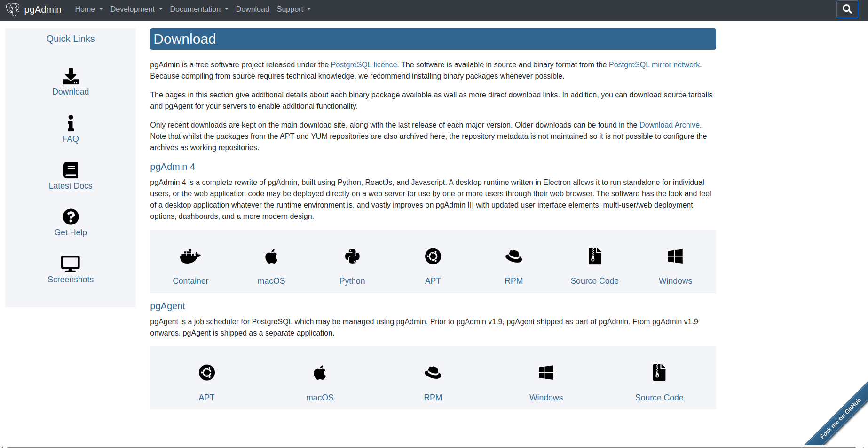868x448 pixels.
Task: Open the FAQ text link in Quick Links
Action: click(71, 139)
